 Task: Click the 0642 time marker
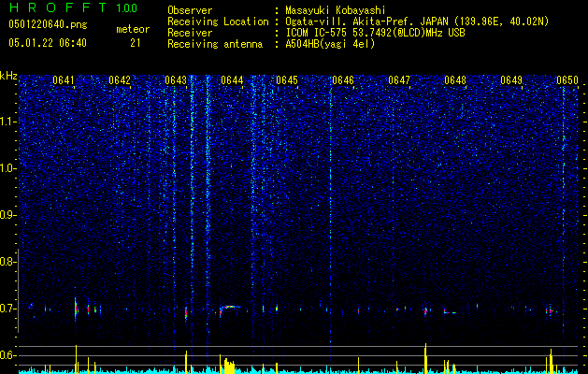[120, 80]
